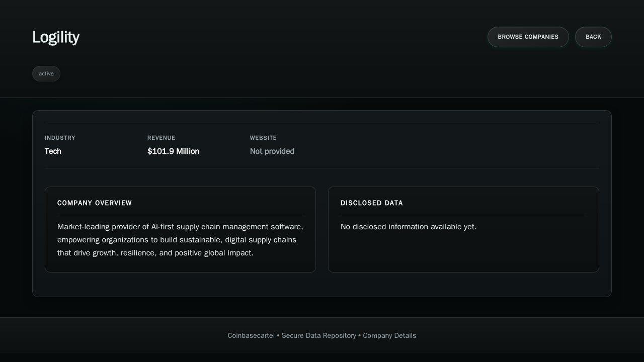Click the Tech industry value
Image resolution: width=644 pixels, height=362 pixels.
pyautogui.click(x=53, y=151)
